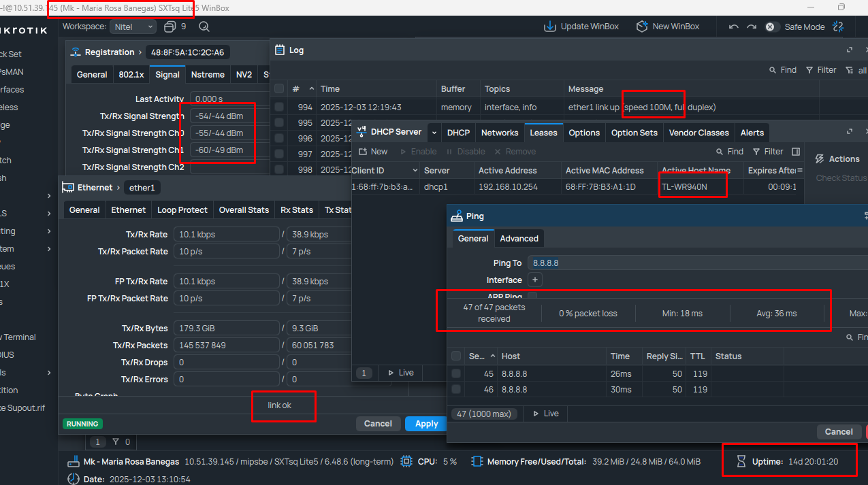Open the workspace search magnifier icon

tap(204, 27)
